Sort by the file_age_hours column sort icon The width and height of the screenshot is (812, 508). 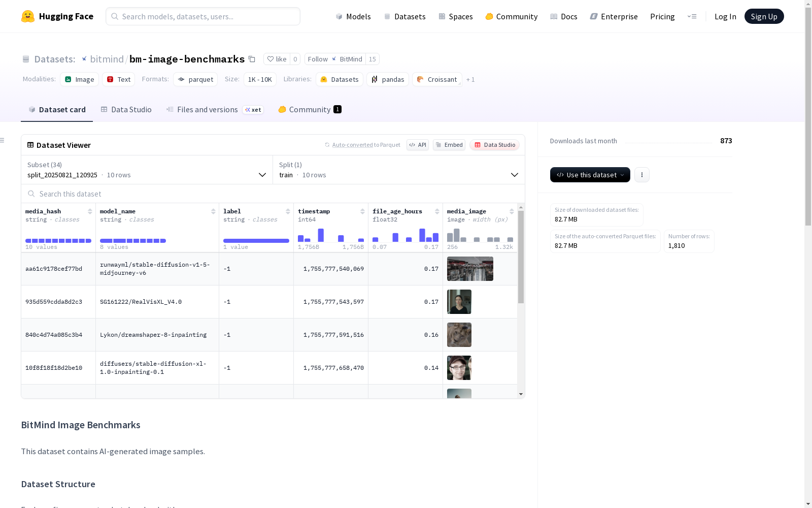click(x=437, y=211)
